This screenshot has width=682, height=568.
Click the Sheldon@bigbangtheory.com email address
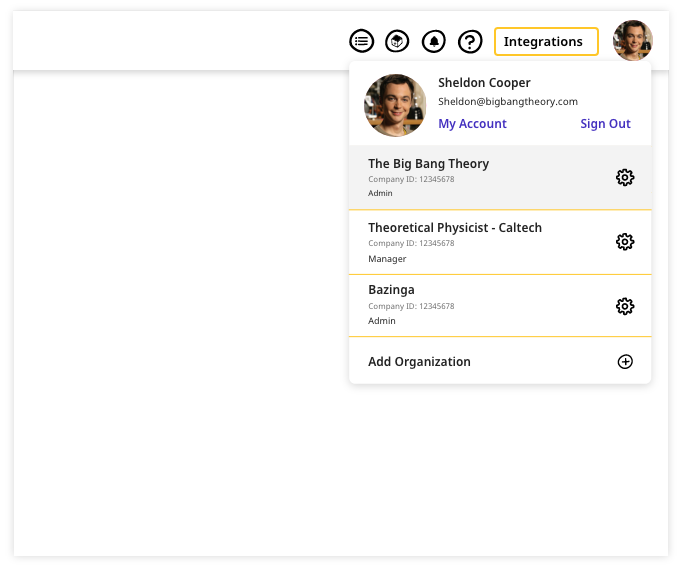pos(508,102)
